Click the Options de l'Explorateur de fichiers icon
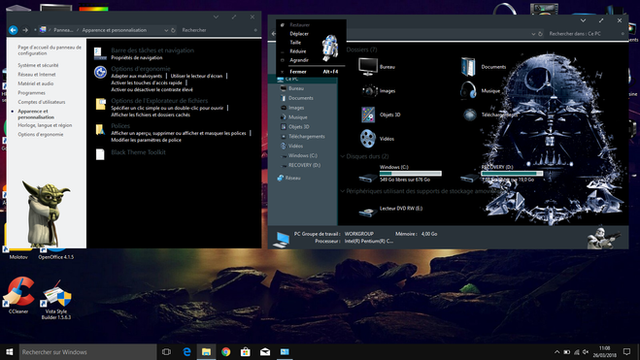 click(100, 104)
